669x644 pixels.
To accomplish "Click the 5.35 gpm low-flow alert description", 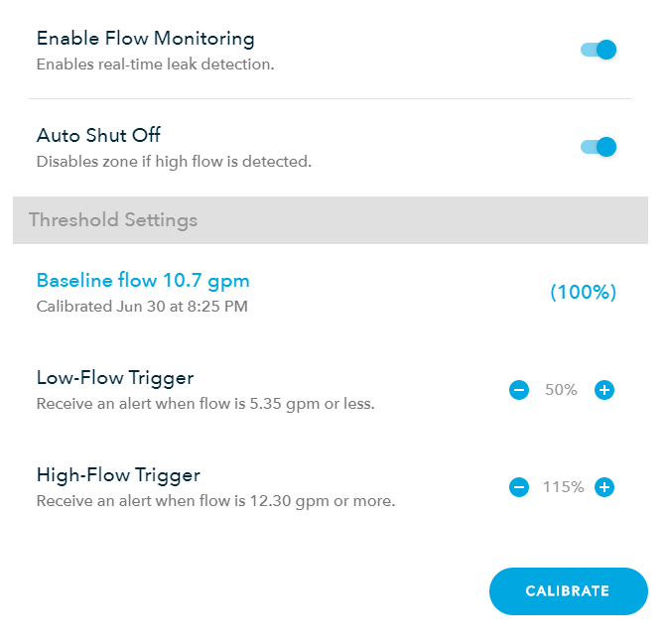I will pos(205,404).
